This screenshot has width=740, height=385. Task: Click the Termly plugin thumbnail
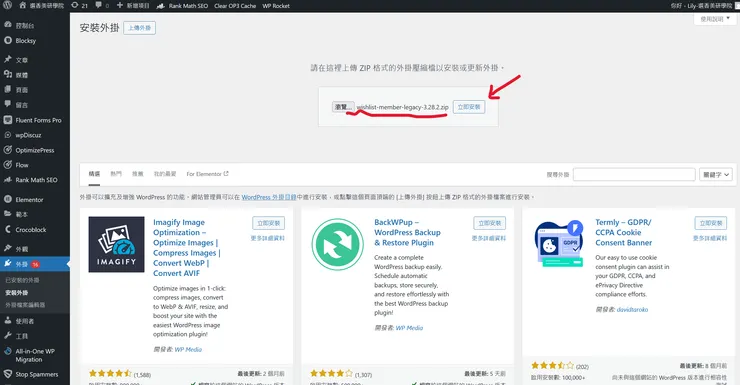point(559,244)
